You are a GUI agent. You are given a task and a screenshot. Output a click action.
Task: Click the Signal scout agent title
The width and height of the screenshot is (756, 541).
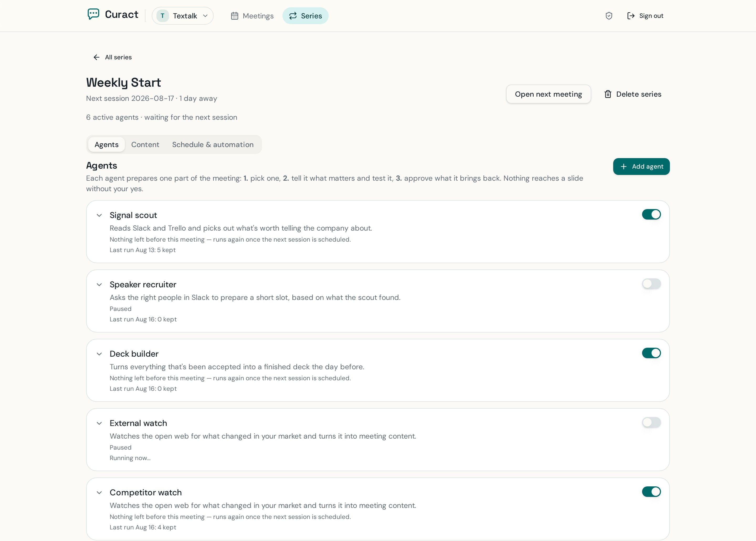(133, 215)
